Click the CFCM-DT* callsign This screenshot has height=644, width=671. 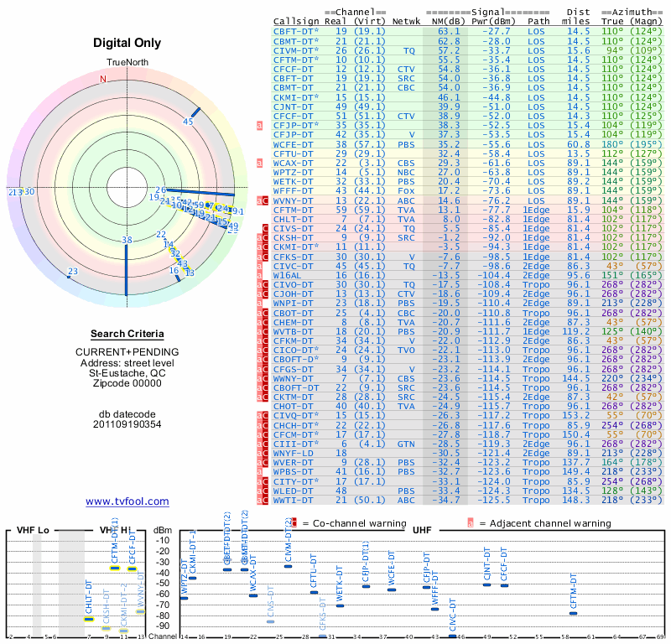(x=296, y=434)
